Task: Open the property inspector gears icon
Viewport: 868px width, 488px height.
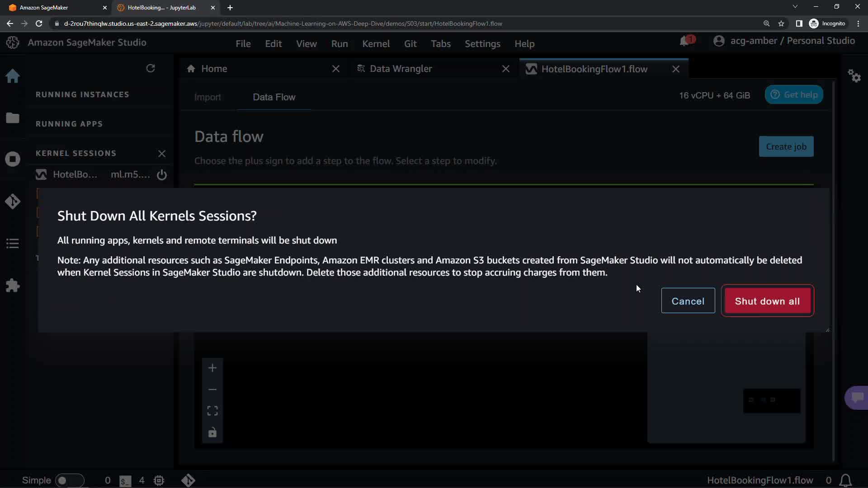Action: click(x=854, y=76)
